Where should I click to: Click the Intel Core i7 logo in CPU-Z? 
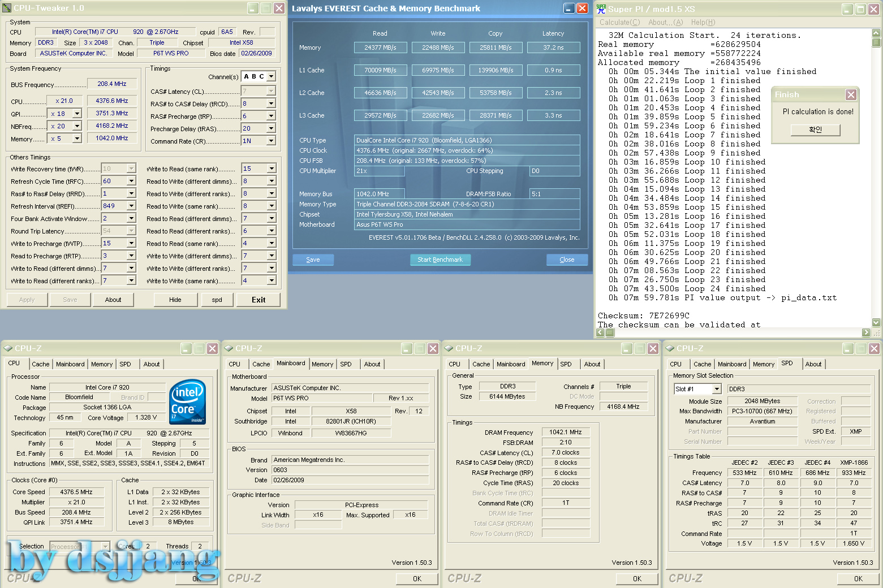[188, 402]
